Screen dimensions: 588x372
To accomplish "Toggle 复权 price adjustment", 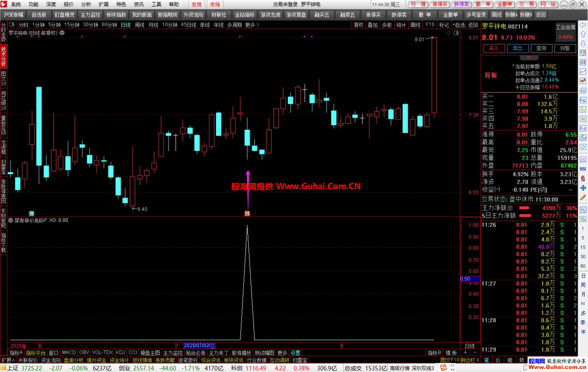I will point(359,25).
